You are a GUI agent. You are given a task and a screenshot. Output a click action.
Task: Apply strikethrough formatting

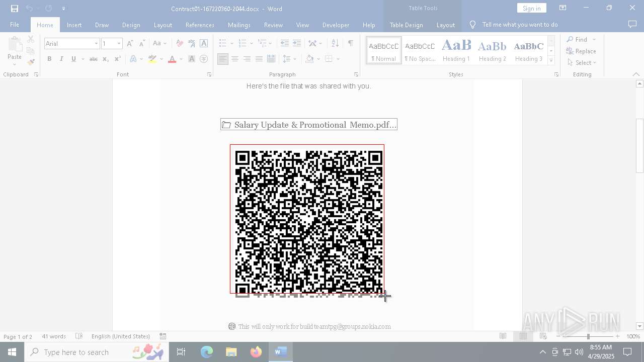pos(93,59)
